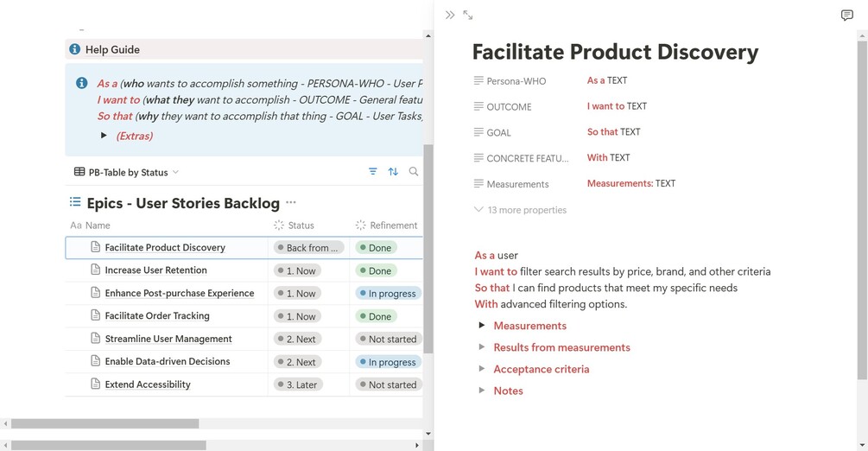Click In progress tag for Enable Data-driven Decisions
The width and height of the screenshot is (868, 451).
coord(387,362)
